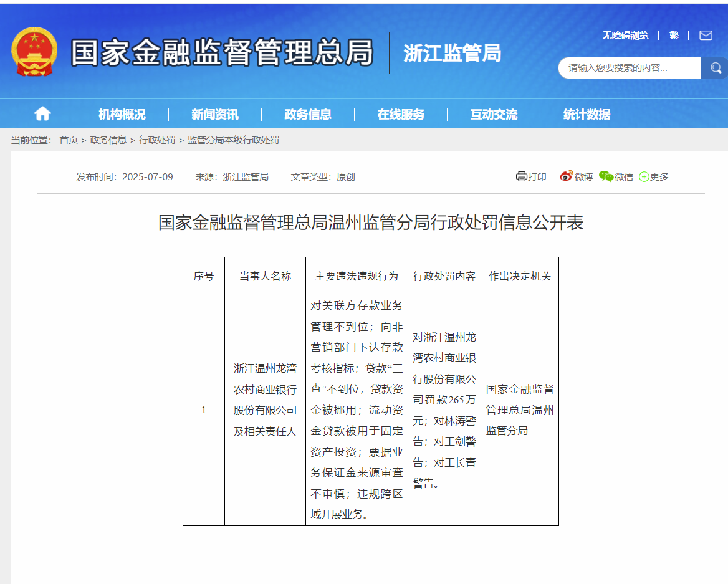This screenshot has height=584, width=728.
Task: Focus the search input field
Action: coord(630,68)
